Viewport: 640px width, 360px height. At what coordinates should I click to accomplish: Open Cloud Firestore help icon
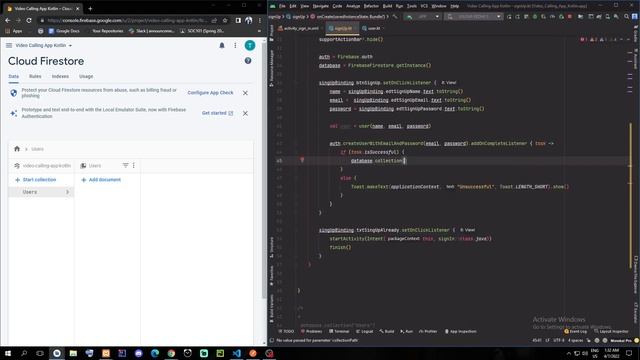[248, 61]
